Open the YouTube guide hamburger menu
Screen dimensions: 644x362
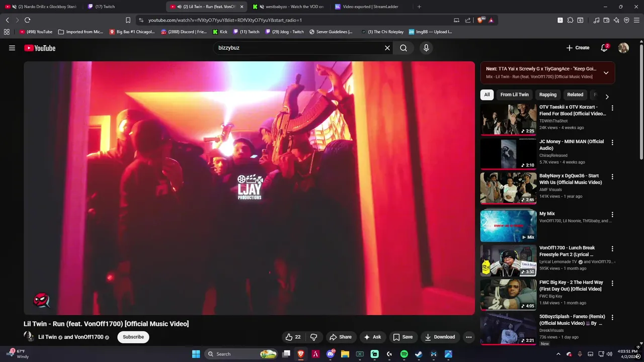(12, 48)
